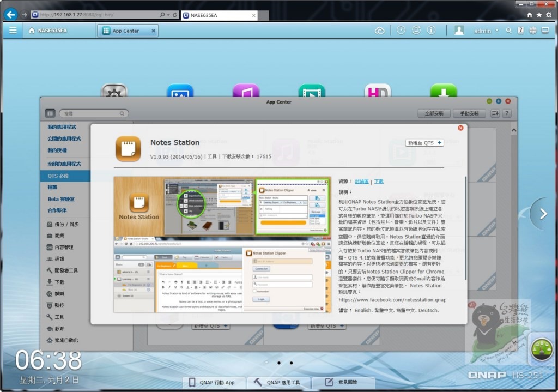This screenshot has height=392, width=558.
Task: Click the 手動安裝 button
Action: 469,113
